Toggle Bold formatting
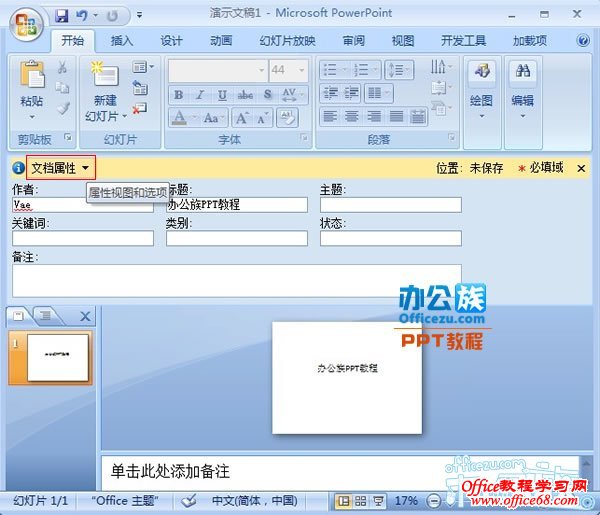This screenshot has width=600, height=515. point(178,95)
